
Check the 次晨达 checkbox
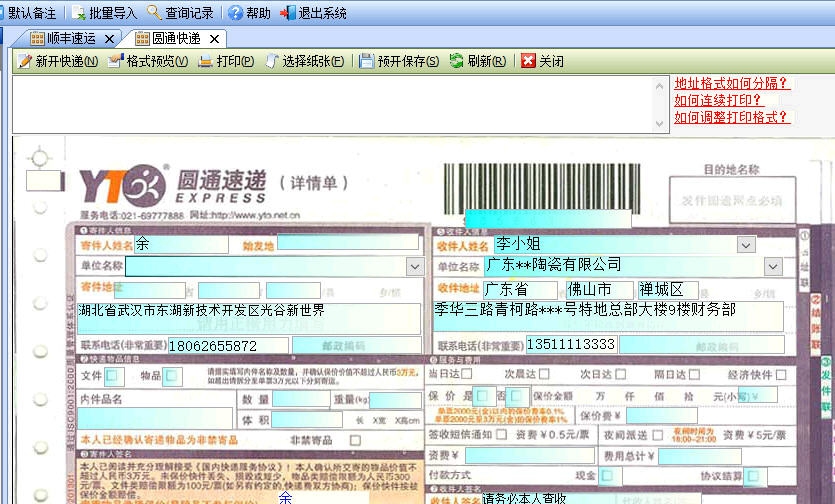coord(544,374)
